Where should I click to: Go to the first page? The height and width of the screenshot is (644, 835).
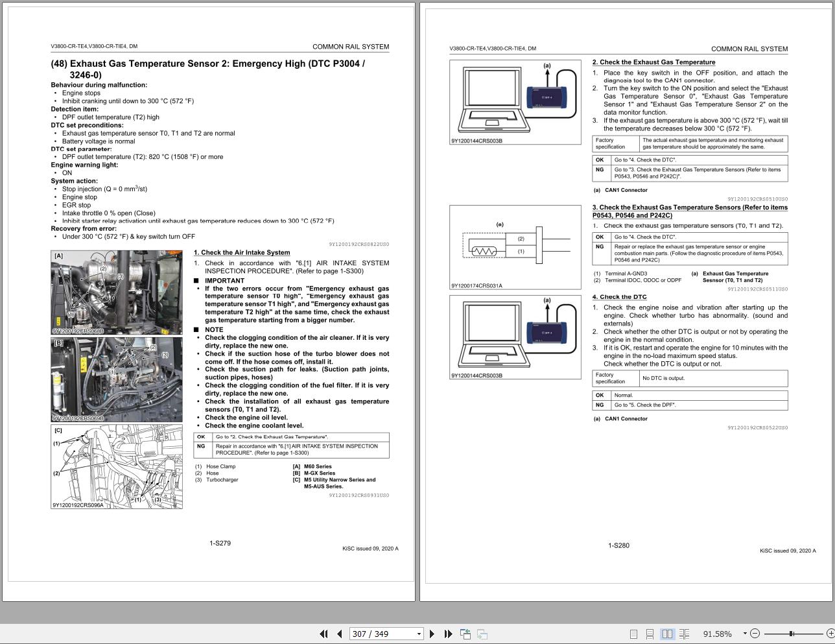[323, 634]
